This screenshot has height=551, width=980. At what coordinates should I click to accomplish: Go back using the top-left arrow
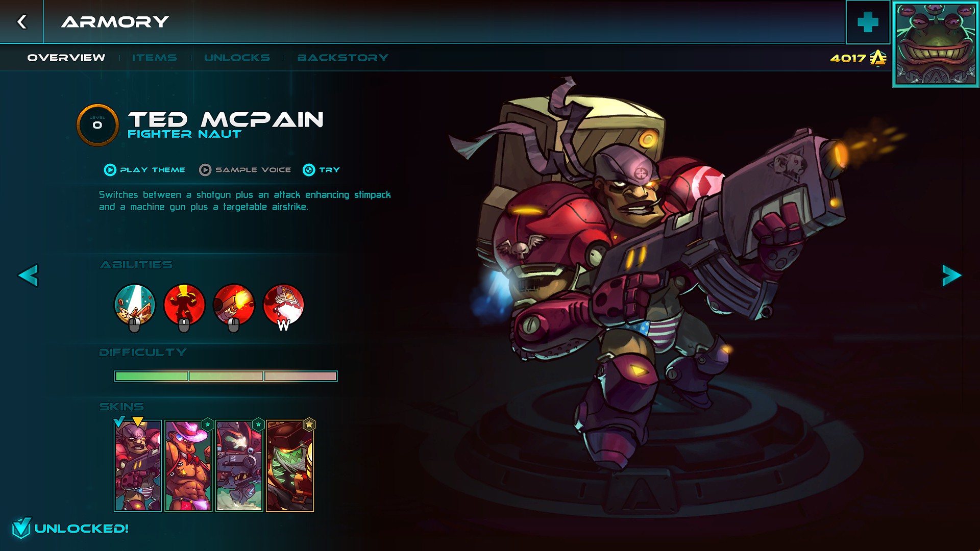21,21
